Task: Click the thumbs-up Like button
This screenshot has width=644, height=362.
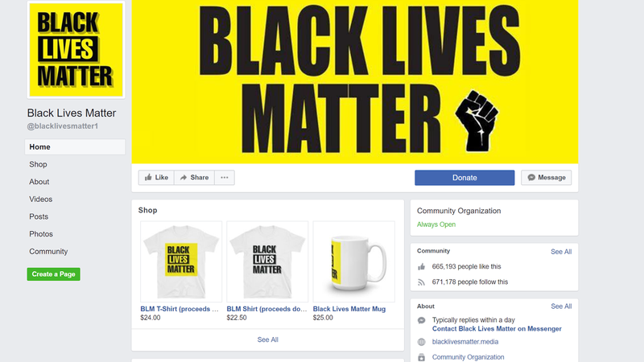Action: [156, 177]
